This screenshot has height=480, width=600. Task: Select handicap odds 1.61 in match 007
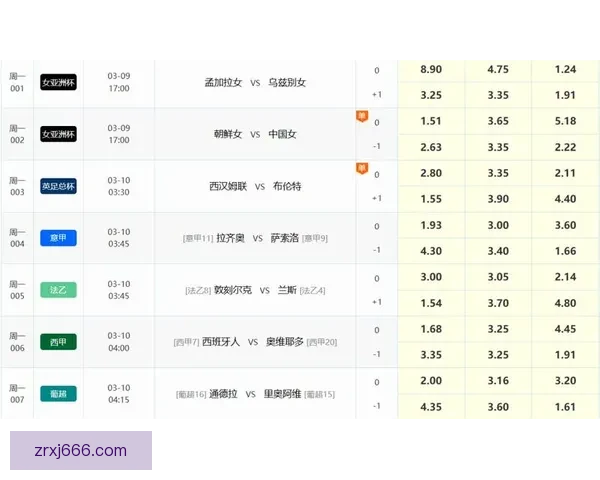tap(566, 407)
